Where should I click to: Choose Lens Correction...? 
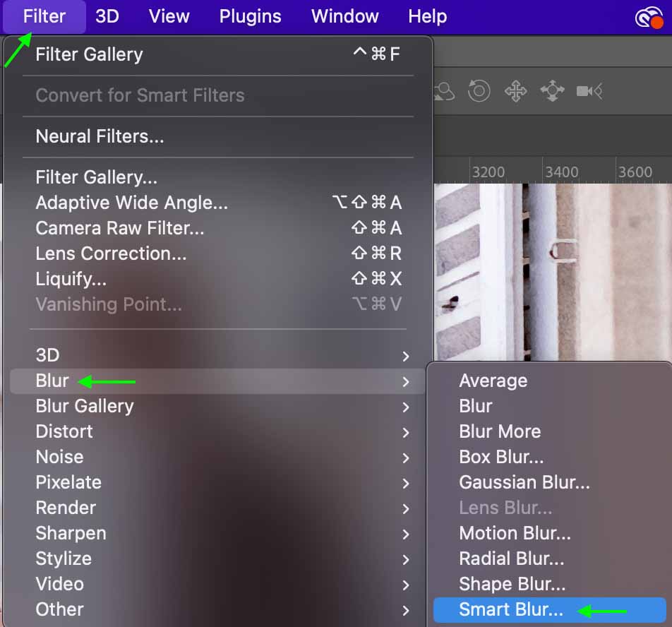point(218,253)
